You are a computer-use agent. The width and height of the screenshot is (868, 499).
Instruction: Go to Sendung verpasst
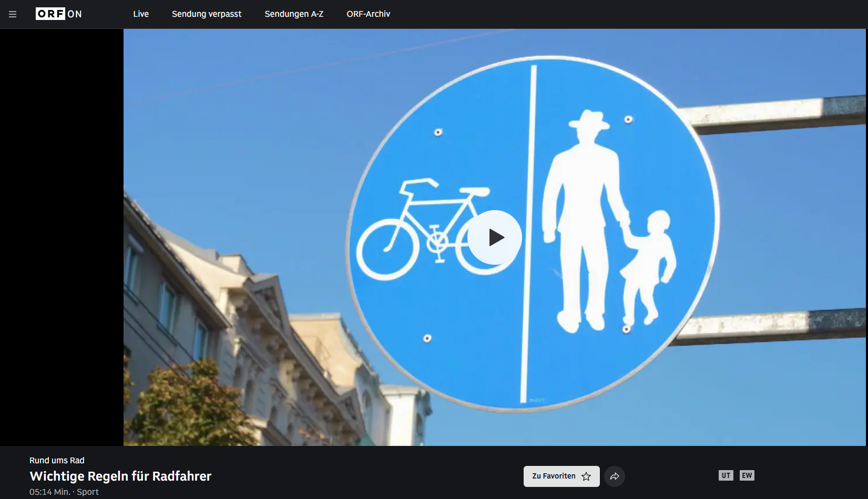pos(207,14)
